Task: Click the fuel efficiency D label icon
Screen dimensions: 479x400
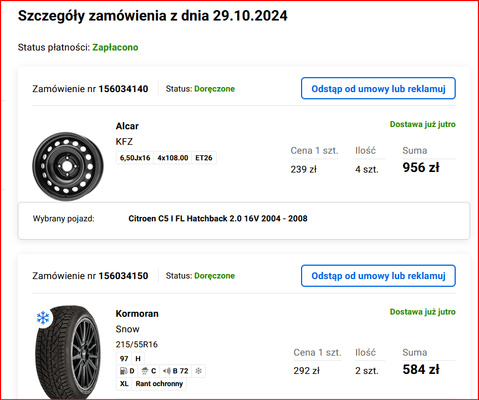Action: coord(127,371)
